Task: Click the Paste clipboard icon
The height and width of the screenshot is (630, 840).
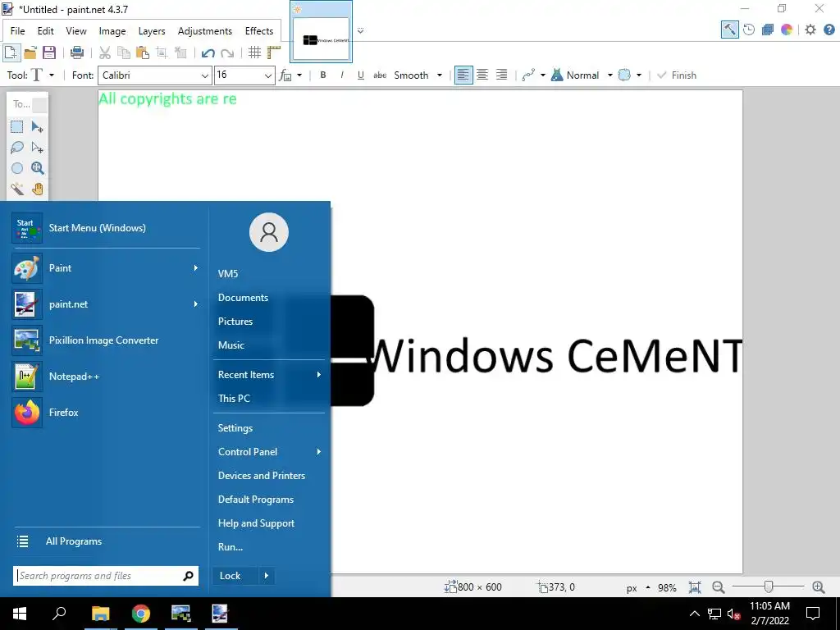Action: coord(143,52)
